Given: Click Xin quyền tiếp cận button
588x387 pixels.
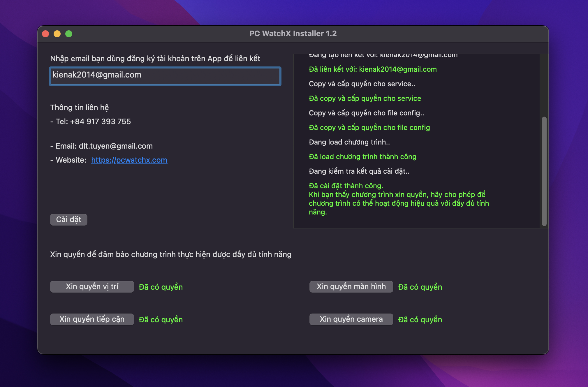Looking at the screenshot, I should click(x=92, y=319).
